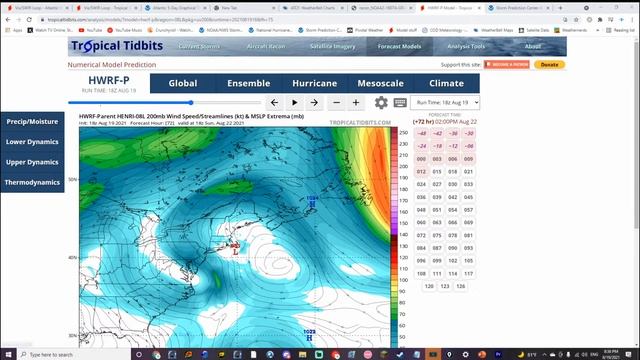Open weather widget showing 81°F
The width and height of the screenshot is (640, 360).
[x=527, y=354]
